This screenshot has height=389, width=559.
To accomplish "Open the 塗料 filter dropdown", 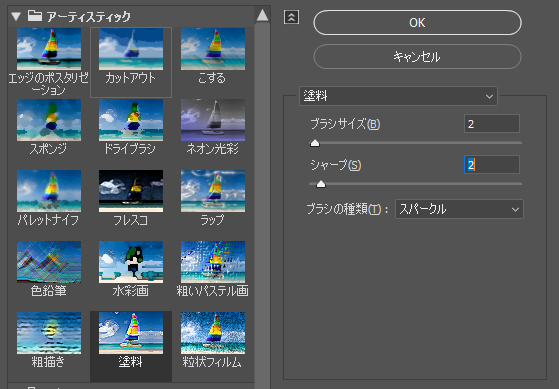I will [398, 96].
